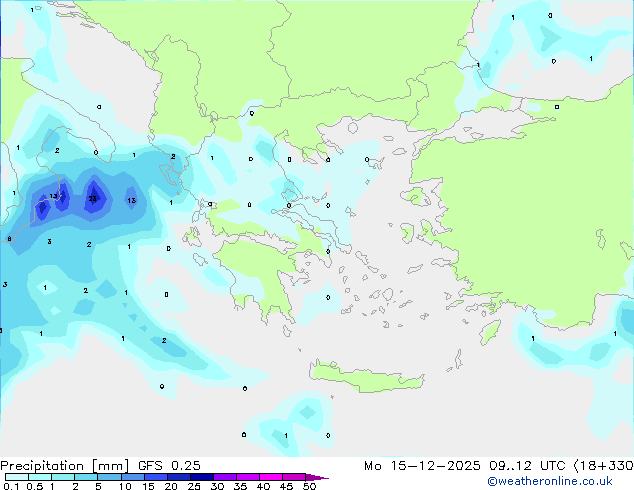Select legend swatch between 0.1 and 0.5
634x490 pixels.
click(x=17, y=477)
